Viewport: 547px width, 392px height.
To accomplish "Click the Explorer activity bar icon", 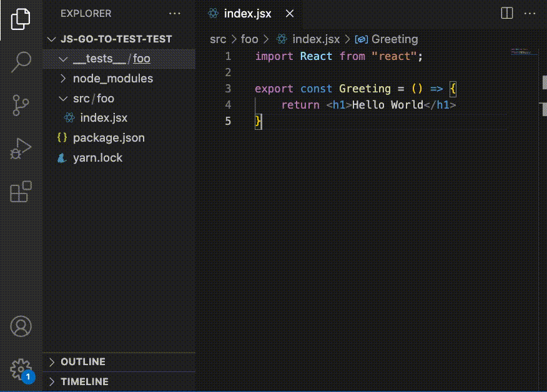I will point(21,19).
